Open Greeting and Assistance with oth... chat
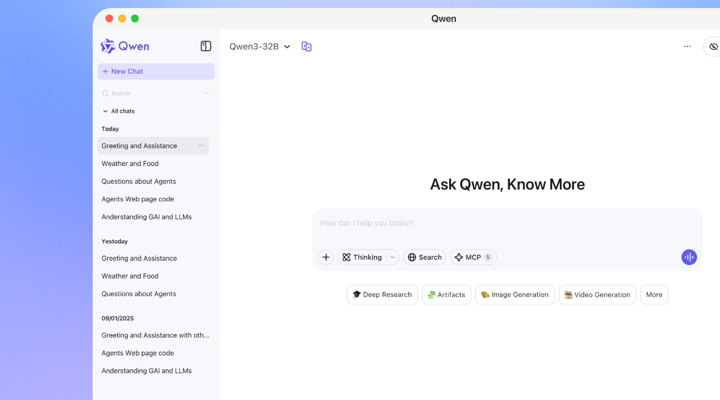The height and width of the screenshot is (400, 720). point(155,335)
